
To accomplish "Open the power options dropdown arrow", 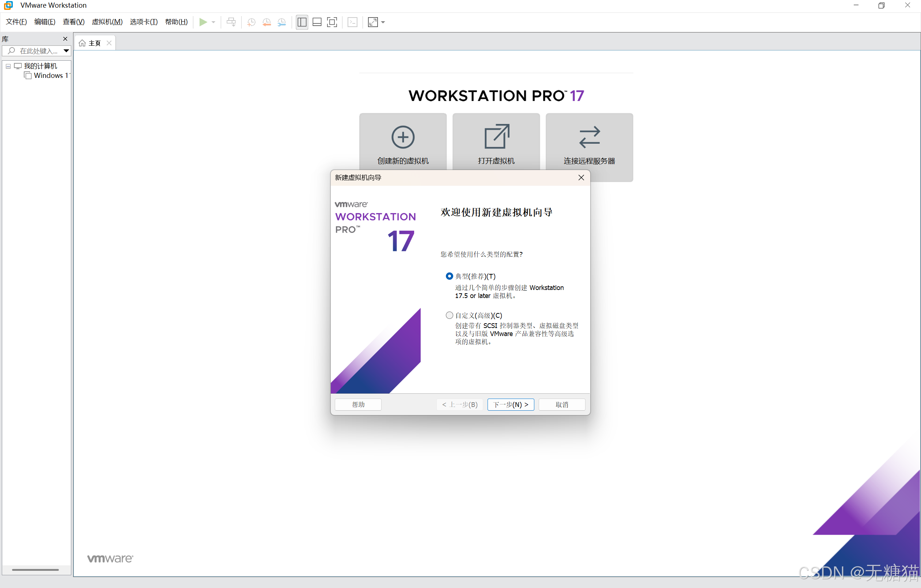I will 213,22.
